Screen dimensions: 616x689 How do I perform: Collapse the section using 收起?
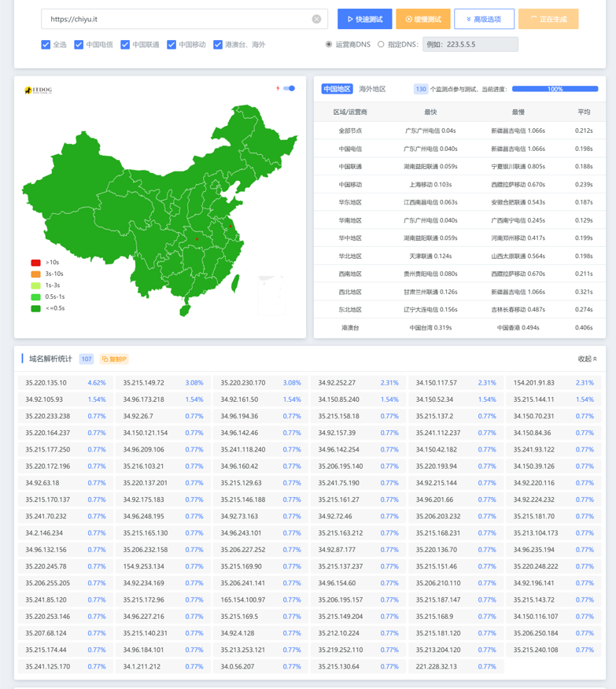588,359
